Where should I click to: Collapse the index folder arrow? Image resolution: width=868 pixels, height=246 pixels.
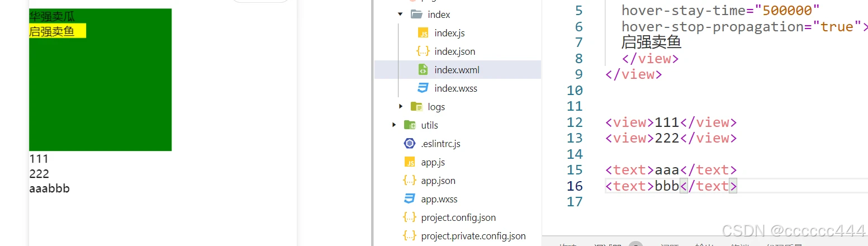pyautogui.click(x=400, y=15)
